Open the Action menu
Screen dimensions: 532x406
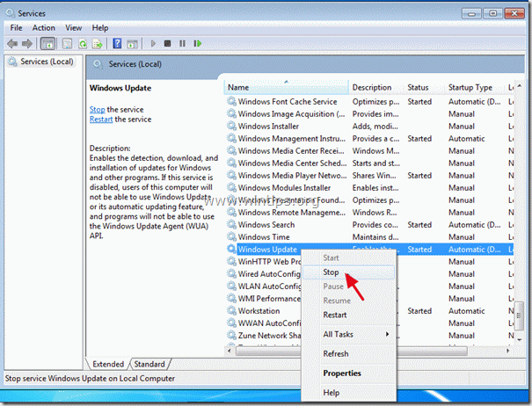point(44,27)
